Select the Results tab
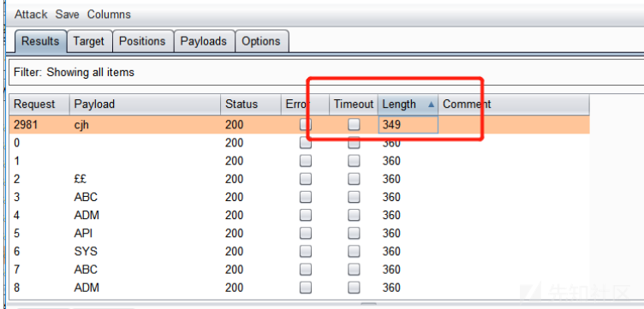Screen dimensions: 644x309 coord(40,41)
